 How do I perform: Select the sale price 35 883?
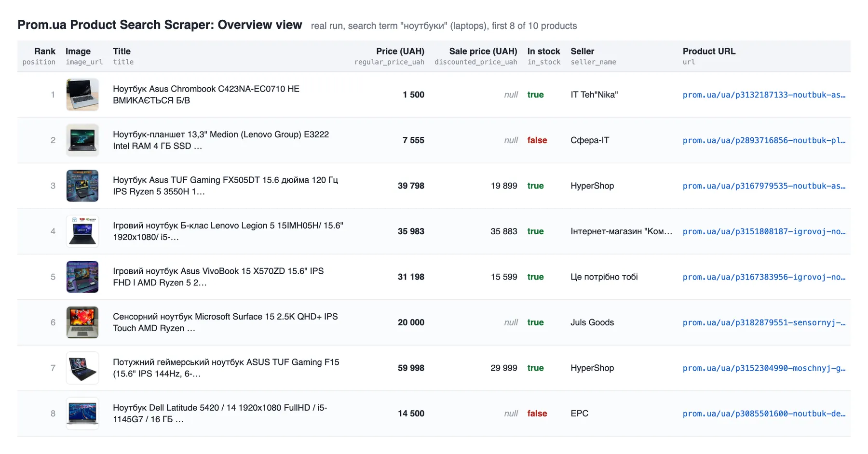[x=504, y=231]
